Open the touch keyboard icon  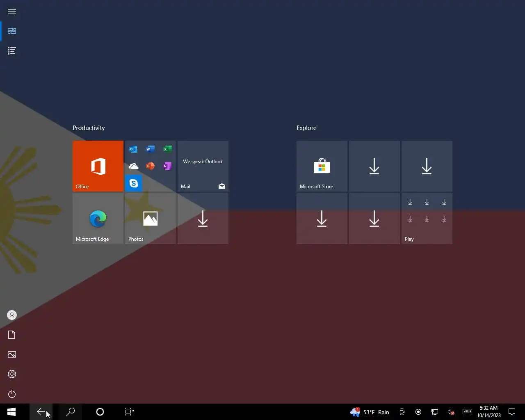point(467,412)
